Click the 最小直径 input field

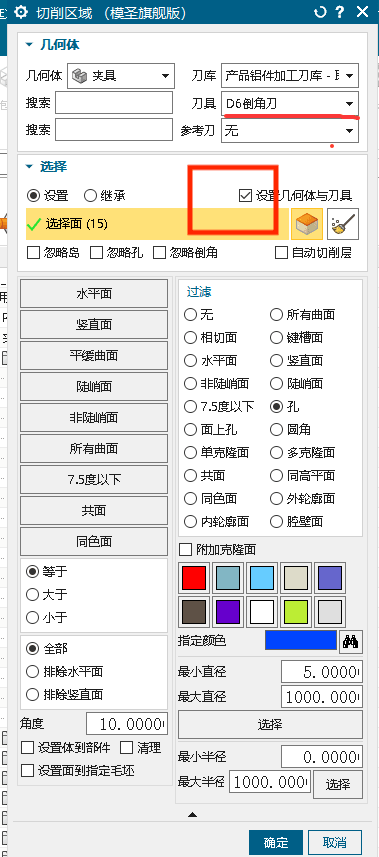pos(322,672)
